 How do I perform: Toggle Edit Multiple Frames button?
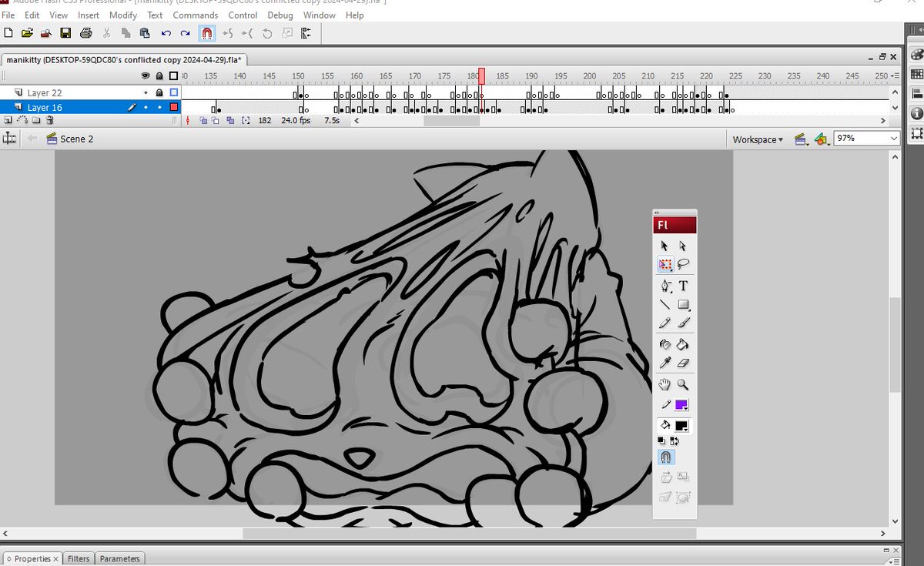tap(230, 121)
